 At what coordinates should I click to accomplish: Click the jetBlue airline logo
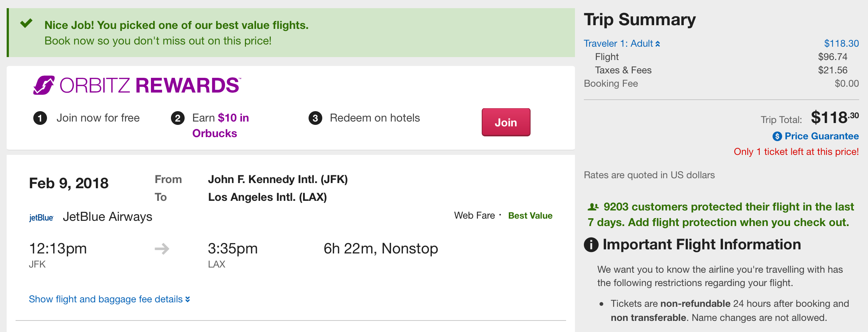click(x=41, y=218)
